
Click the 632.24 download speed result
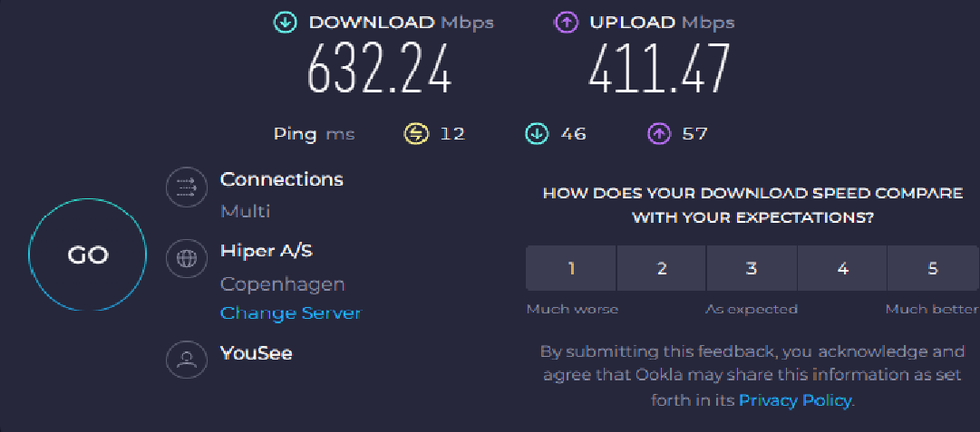point(379,70)
